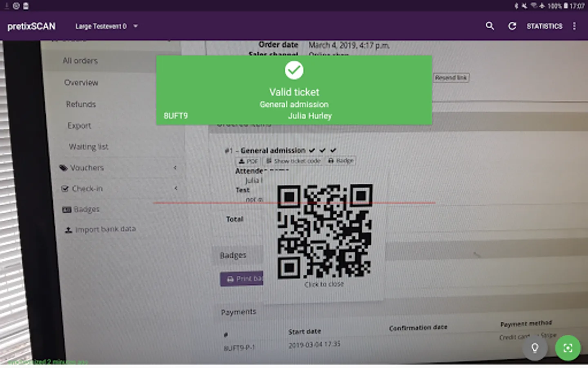Toggle the flashlight bulb button
This screenshot has height=368, width=588.
tap(535, 348)
